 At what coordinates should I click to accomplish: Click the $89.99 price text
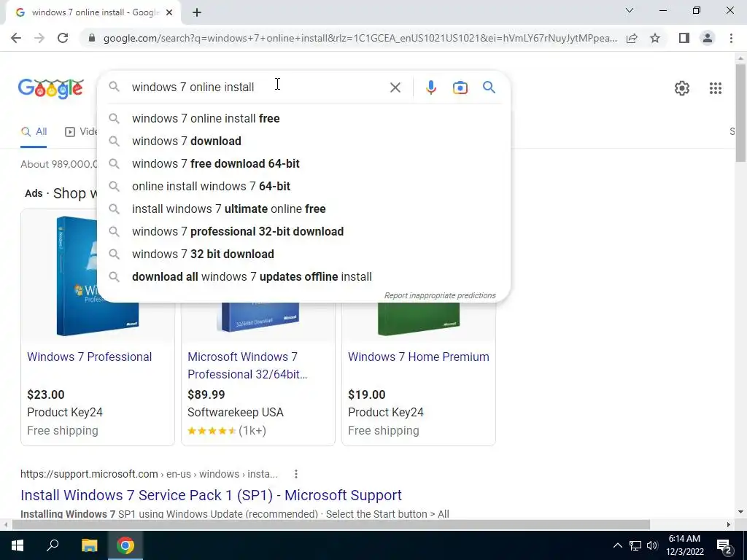206,394
